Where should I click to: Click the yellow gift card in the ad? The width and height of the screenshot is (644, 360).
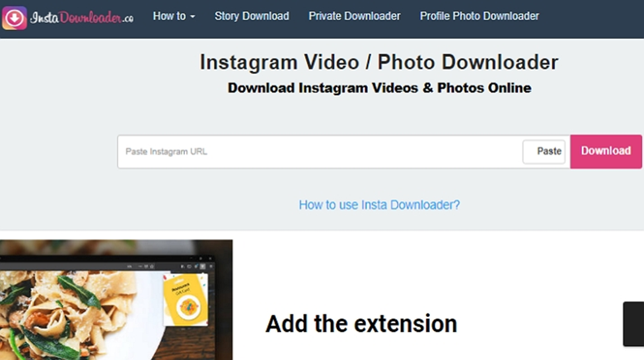pos(186,300)
